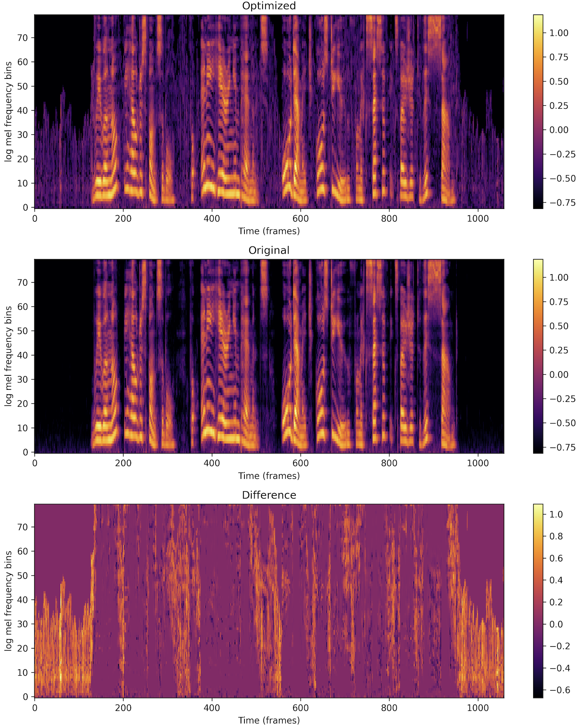
Task: Click the 600 x-axis tick under the Difference plot
Action: coord(300,708)
